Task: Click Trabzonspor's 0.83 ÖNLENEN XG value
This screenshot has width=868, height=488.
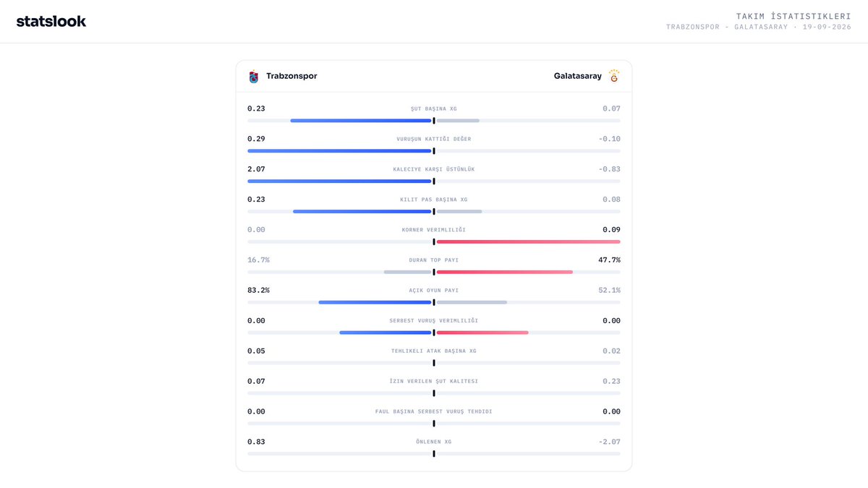Action: point(256,442)
